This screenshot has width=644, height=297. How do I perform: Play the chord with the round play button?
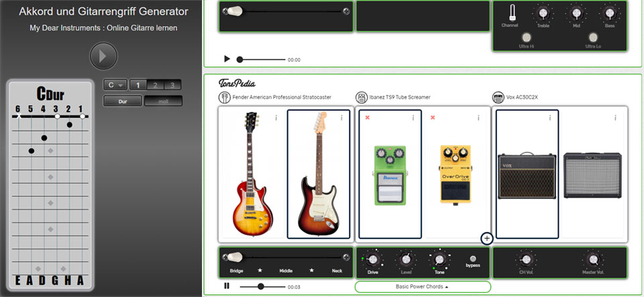[x=103, y=56]
